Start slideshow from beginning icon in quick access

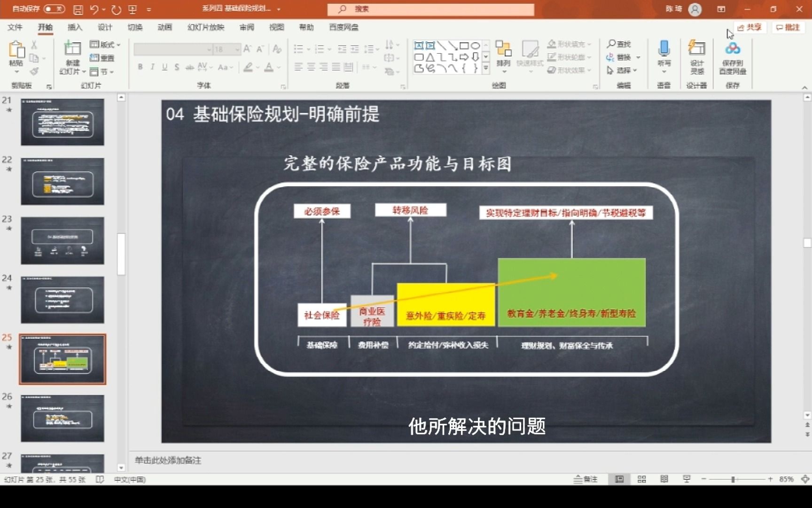click(x=133, y=9)
